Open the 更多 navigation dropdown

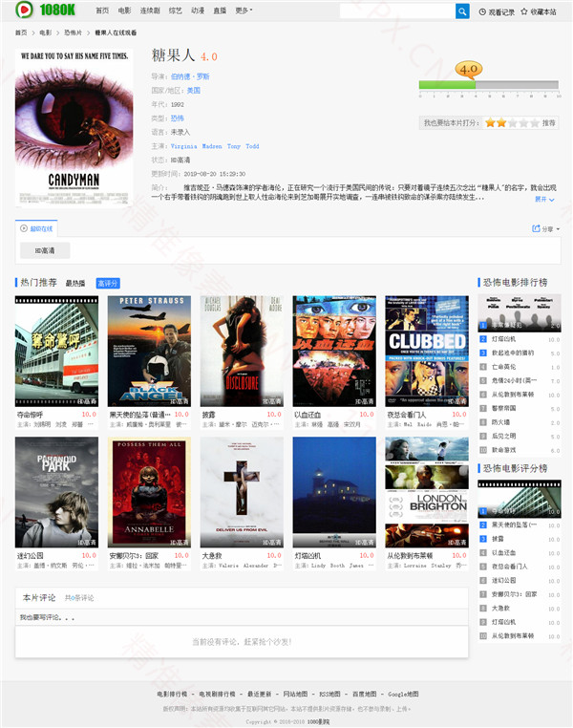click(x=244, y=11)
